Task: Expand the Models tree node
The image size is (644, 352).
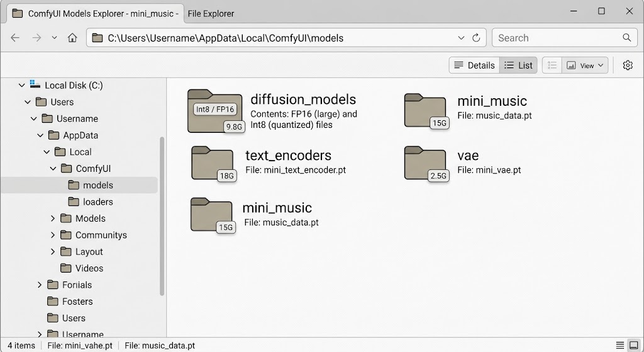Action: point(53,219)
